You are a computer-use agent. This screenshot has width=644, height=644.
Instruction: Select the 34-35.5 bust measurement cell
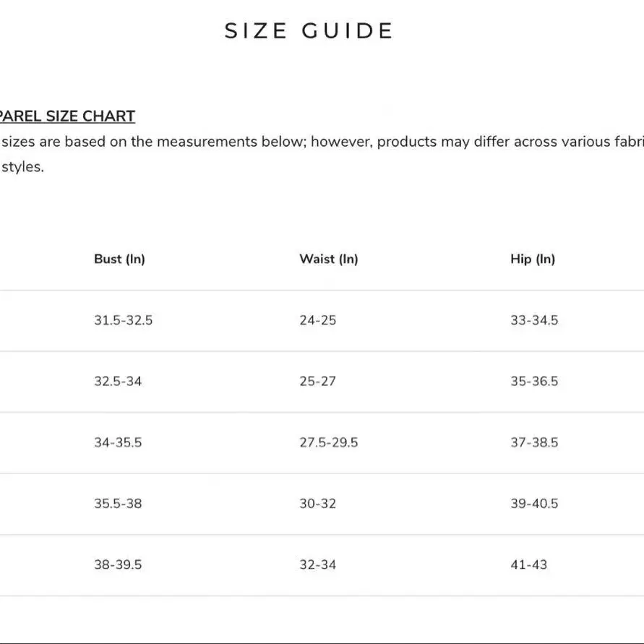point(118,442)
